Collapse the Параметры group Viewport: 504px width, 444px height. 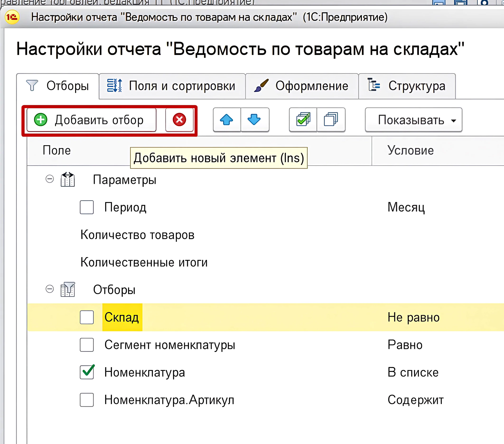(x=50, y=179)
